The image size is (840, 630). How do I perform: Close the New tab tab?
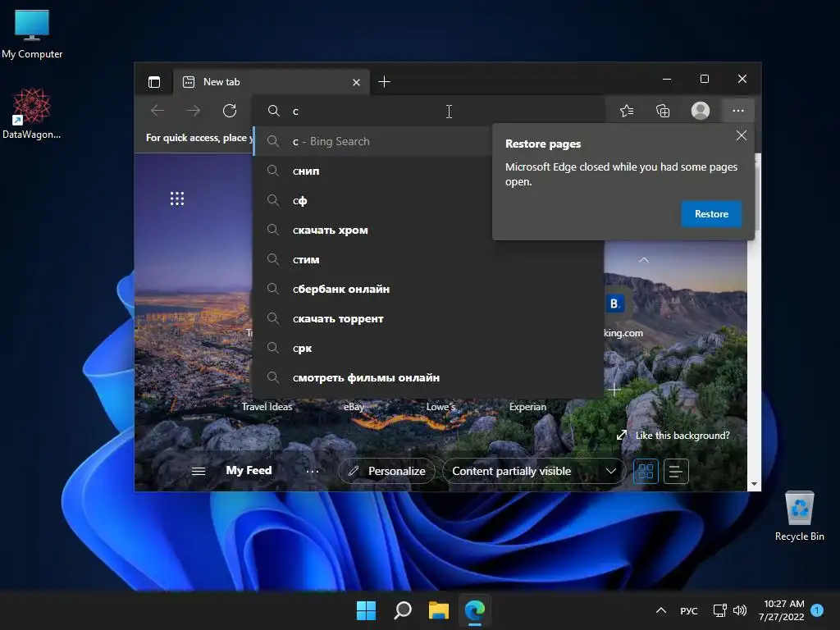tap(356, 82)
